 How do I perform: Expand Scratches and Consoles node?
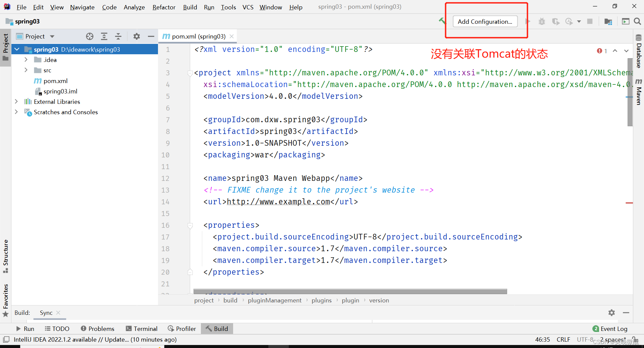(16, 112)
